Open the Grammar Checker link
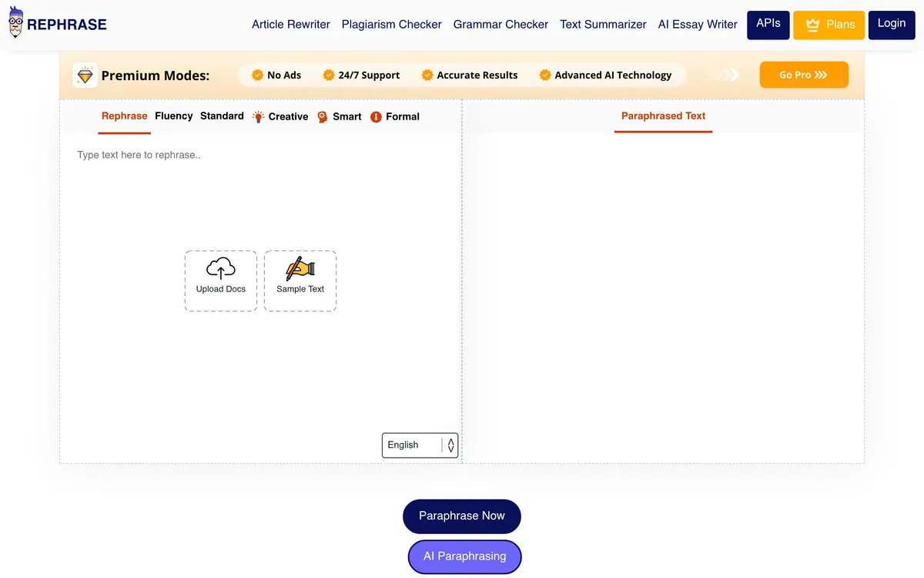Image resolution: width=924 pixels, height=578 pixels. click(x=500, y=24)
